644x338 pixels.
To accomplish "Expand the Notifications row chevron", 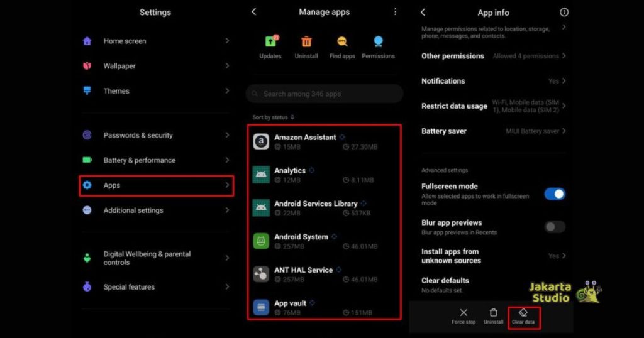I will coord(563,81).
